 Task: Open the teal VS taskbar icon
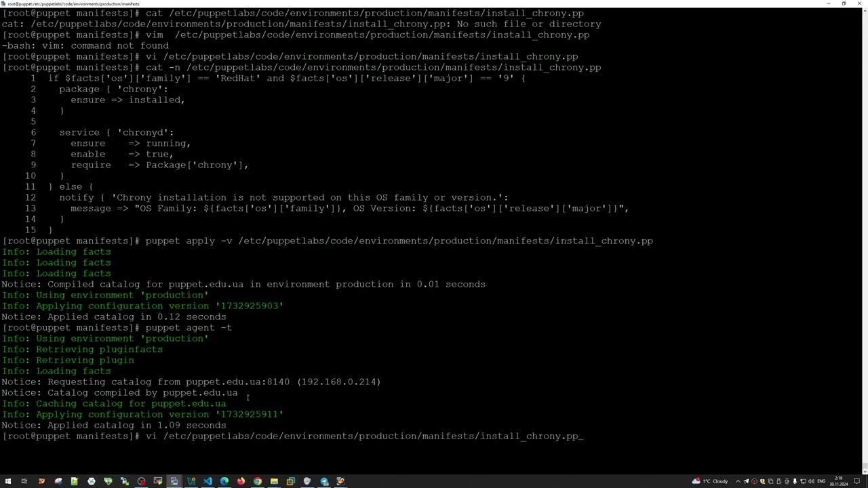[x=191, y=481]
